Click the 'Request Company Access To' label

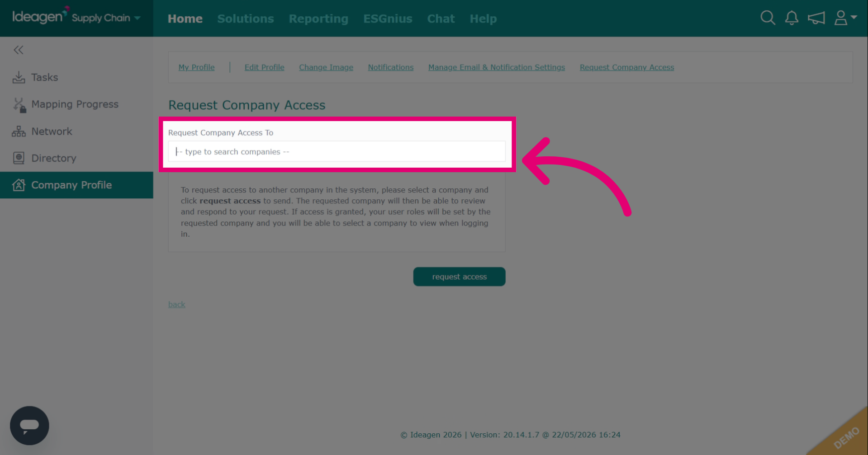(x=221, y=133)
